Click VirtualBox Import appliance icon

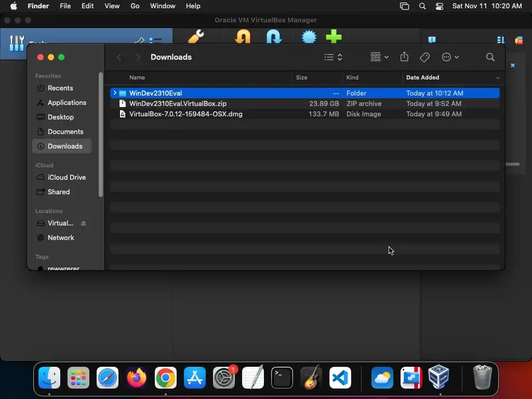[242, 37]
